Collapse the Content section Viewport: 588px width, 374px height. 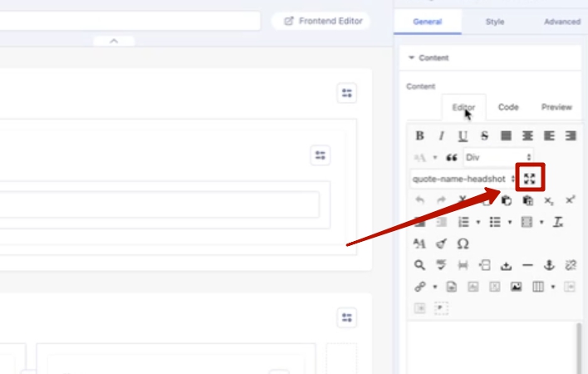tap(411, 58)
